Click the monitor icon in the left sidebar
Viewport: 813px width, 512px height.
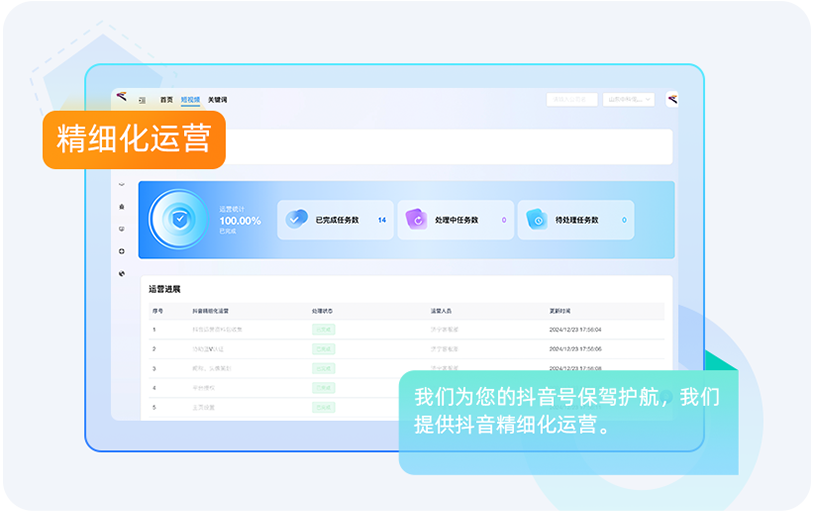[122, 228]
